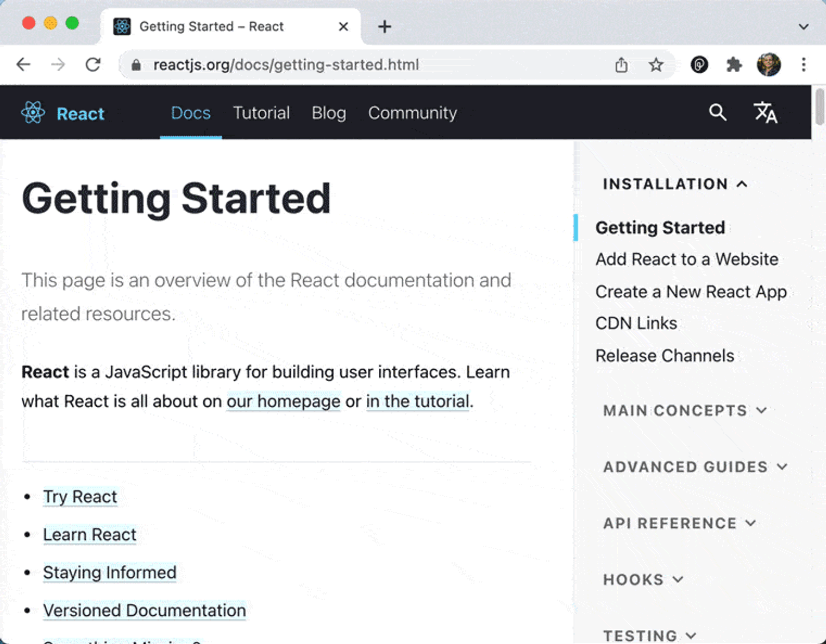Bookmark this page with the star icon

656,65
